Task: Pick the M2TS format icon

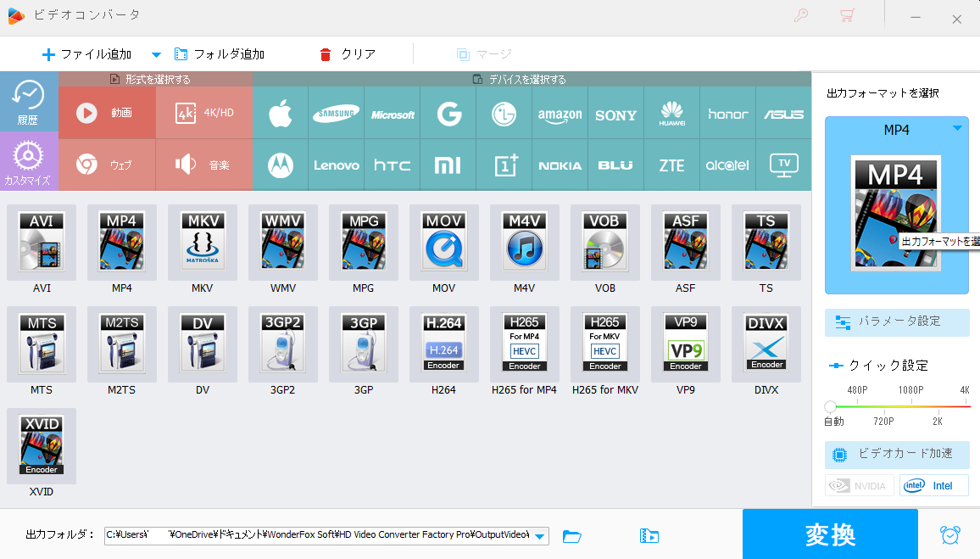Action: pos(122,344)
